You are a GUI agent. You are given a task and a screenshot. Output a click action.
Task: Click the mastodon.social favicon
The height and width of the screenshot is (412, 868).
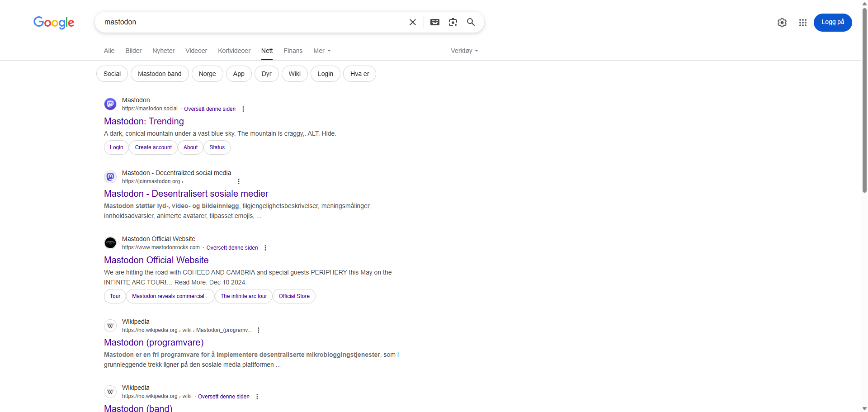[110, 104]
